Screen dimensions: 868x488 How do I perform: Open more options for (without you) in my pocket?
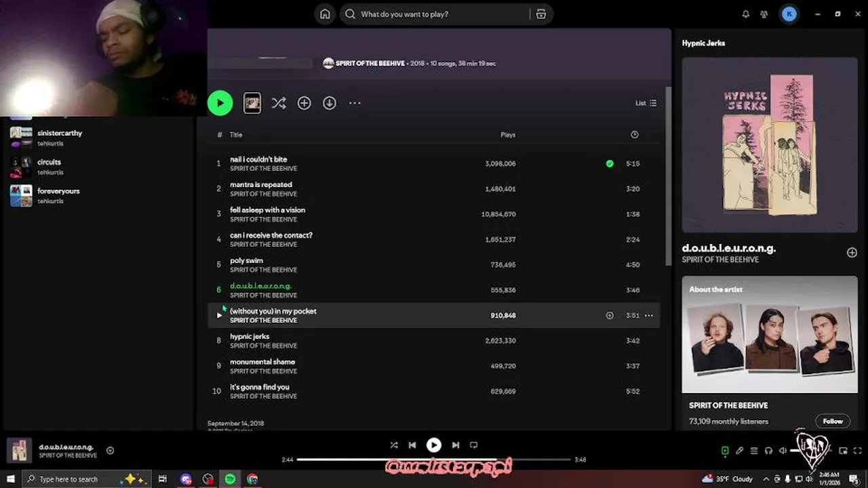(x=649, y=315)
